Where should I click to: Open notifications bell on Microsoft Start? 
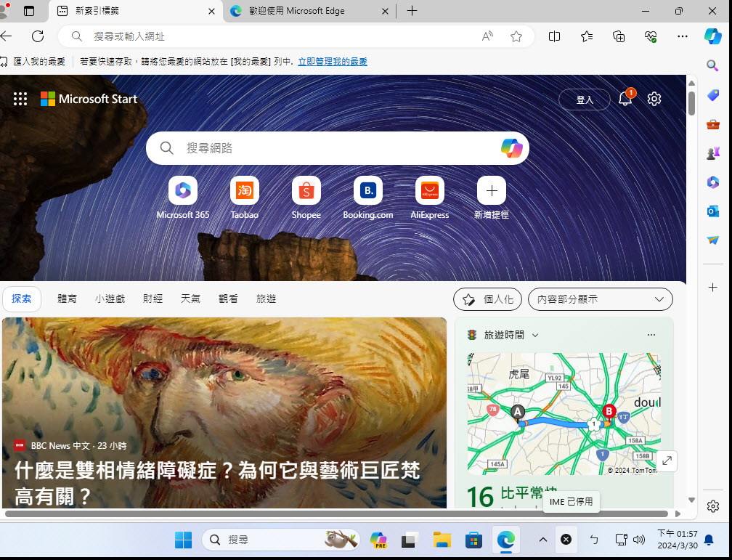tap(625, 99)
